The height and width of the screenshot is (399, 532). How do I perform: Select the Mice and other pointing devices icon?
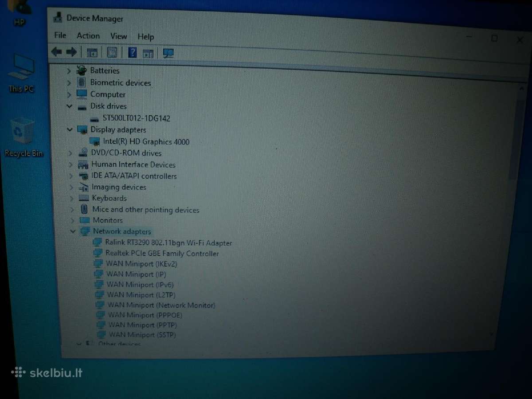pyautogui.click(x=84, y=209)
